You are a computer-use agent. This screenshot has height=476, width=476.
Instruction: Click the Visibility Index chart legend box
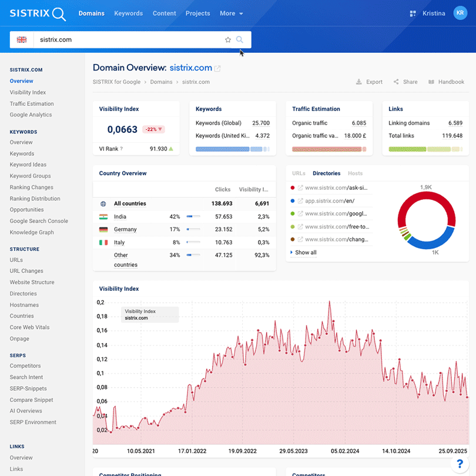150,314
